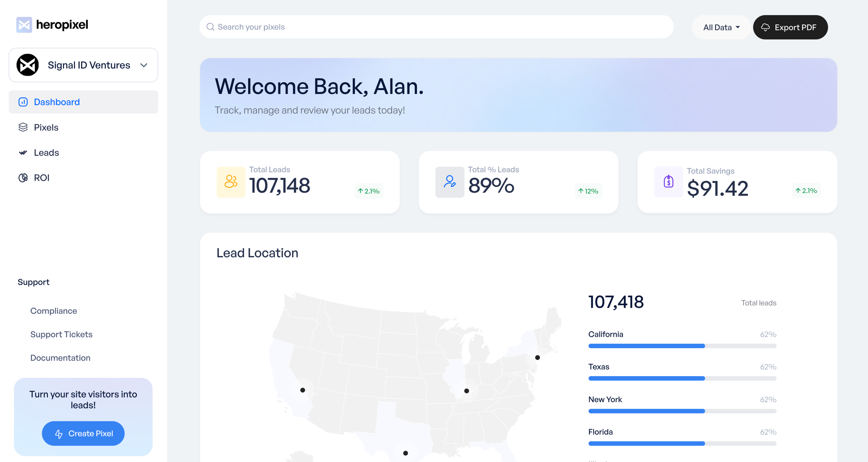Click the Total Savings money tag icon
Image resolution: width=868 pixels, height=462 pixels.
(668, 182)
